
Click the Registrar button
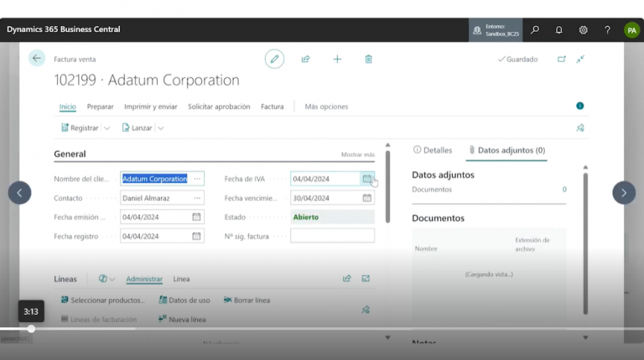[80, 128]
